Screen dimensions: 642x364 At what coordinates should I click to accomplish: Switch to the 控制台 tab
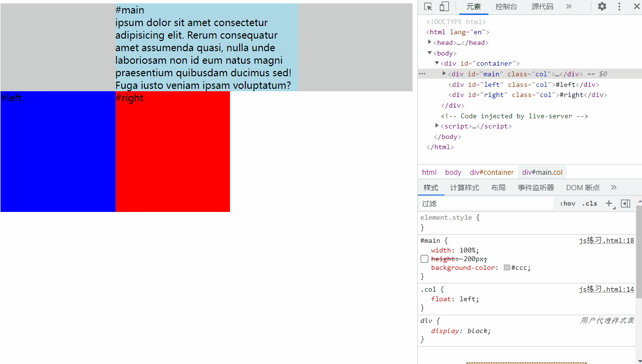coord(506,7)
